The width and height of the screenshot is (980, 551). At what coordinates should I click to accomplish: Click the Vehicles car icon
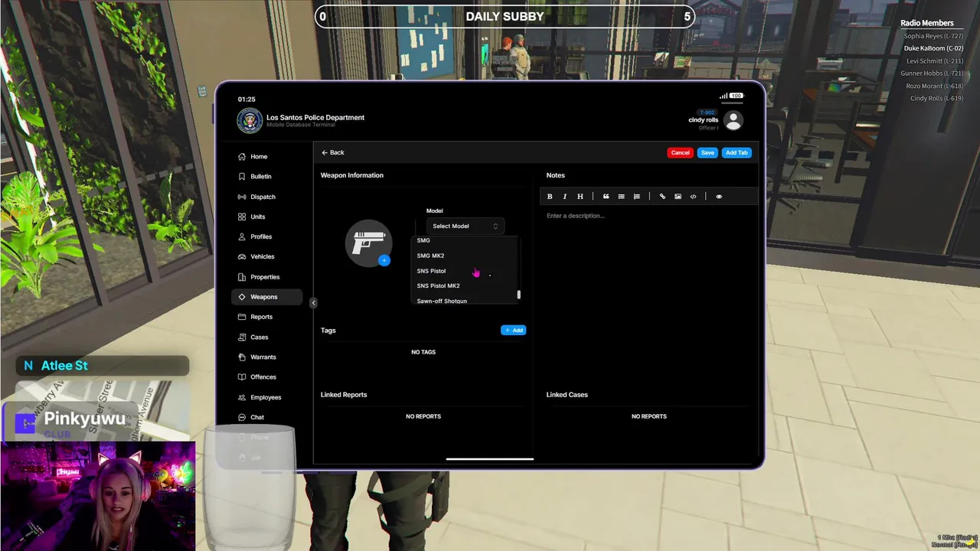[242, 256]
